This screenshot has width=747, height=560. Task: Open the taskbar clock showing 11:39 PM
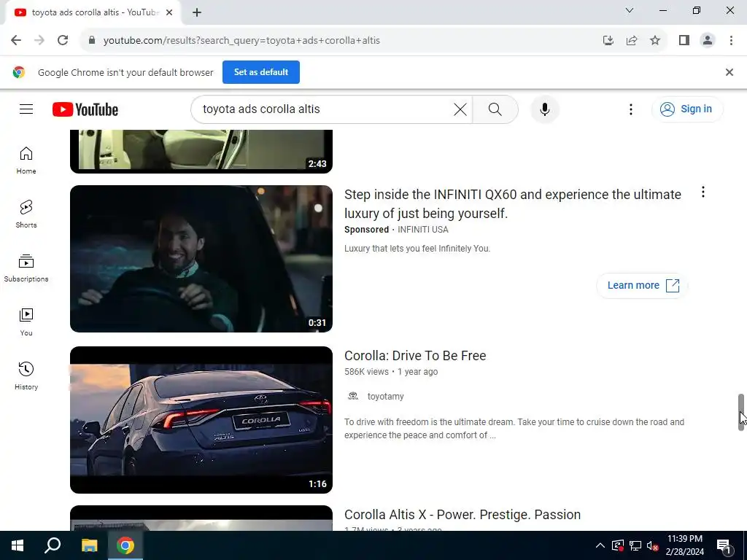click(684, 545)
